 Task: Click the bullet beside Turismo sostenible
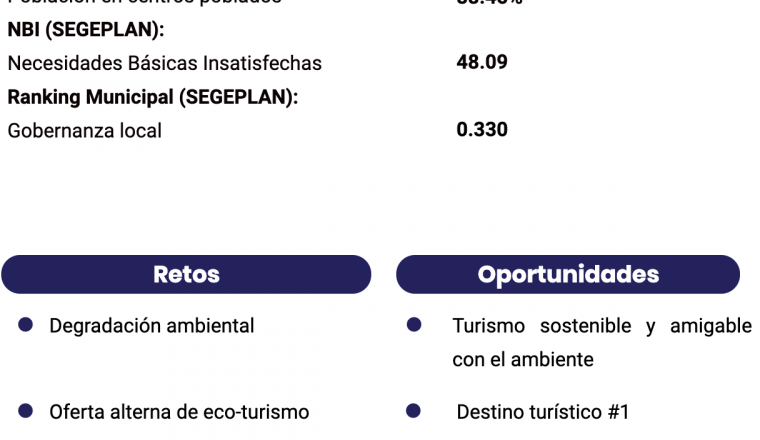[x=414, y=325]
